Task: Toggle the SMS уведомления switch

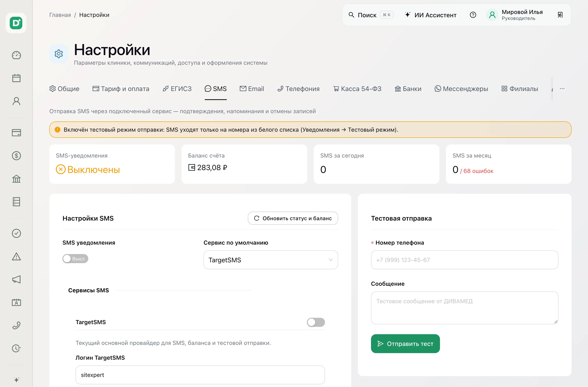Action: [x=75, y=258]
